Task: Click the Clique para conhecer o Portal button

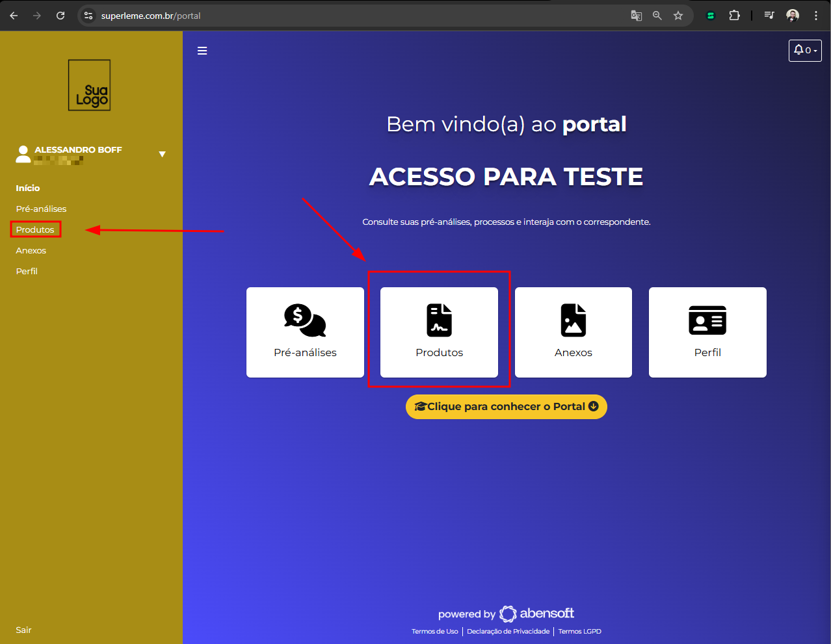Action: [506, 406]
